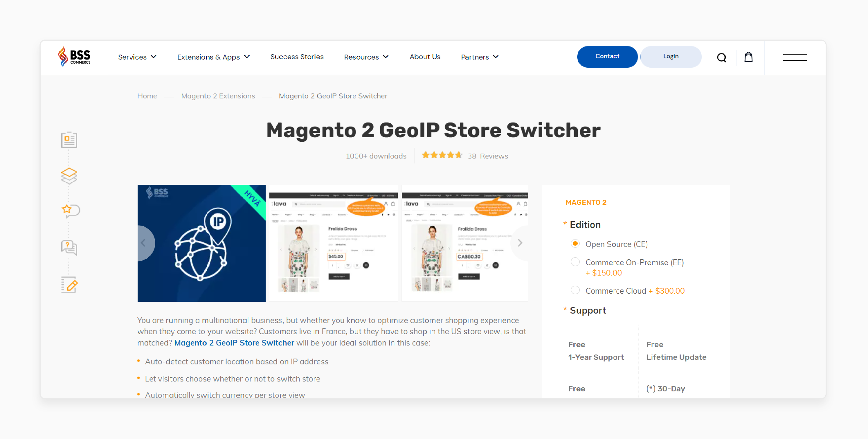
Task: Click the + $150.00 price text
Action: coord(604,273)
